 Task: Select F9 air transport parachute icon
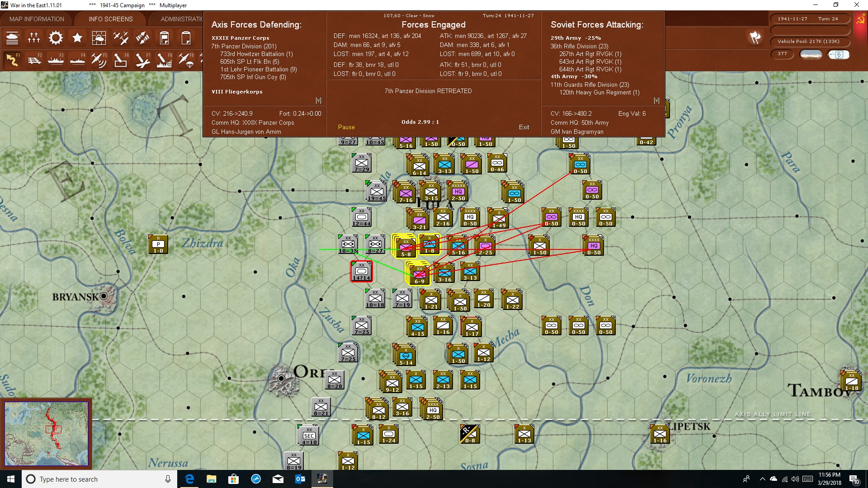pyautogui.click(x=186, y=60)
